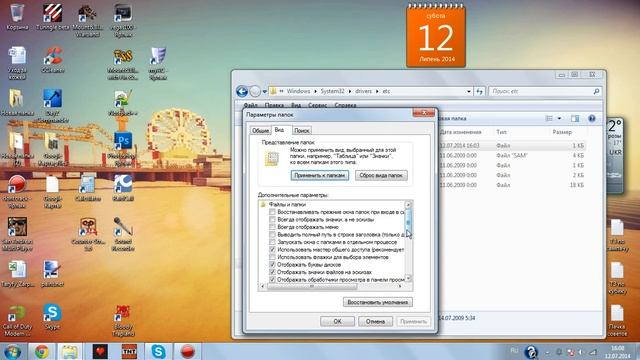Image resolution: width=640 pixels, height=360 pixels.
Task: Enable Восстанавливать прежние окна папок checkbox
Action: [272, 212]
